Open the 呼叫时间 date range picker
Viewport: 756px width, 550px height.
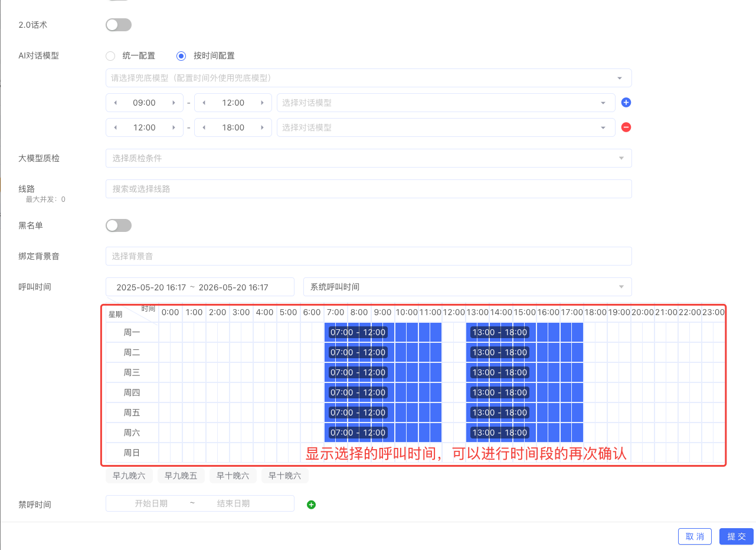click(200, 287)
